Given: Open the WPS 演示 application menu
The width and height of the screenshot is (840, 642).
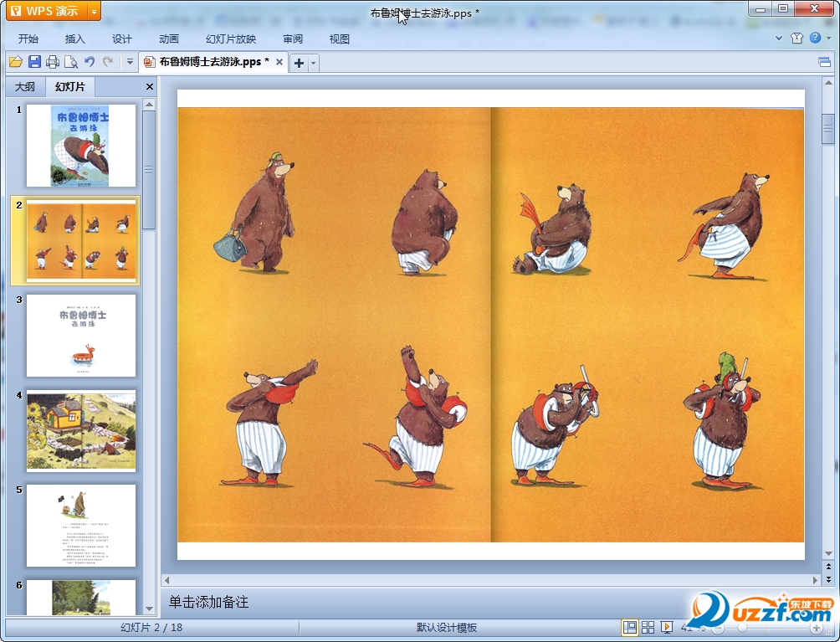Looking at the screenshot, I should [47, 11].
